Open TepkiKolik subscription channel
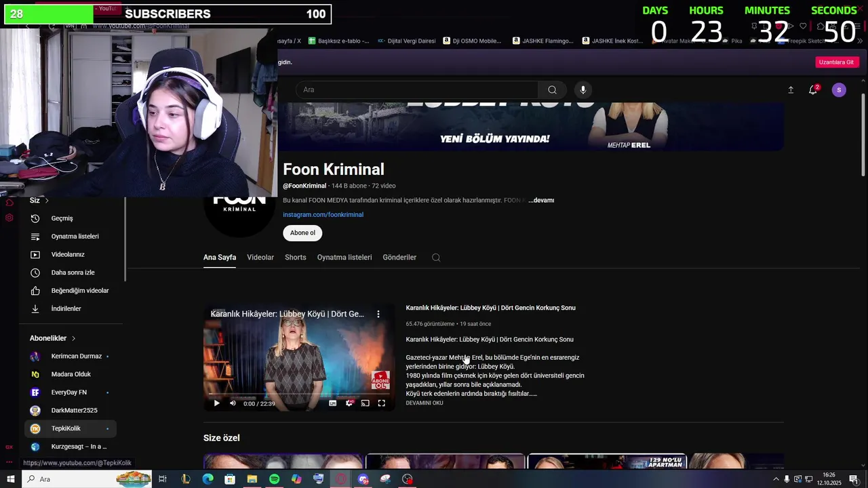The image size is (868, 488). [x=71, y=428]
